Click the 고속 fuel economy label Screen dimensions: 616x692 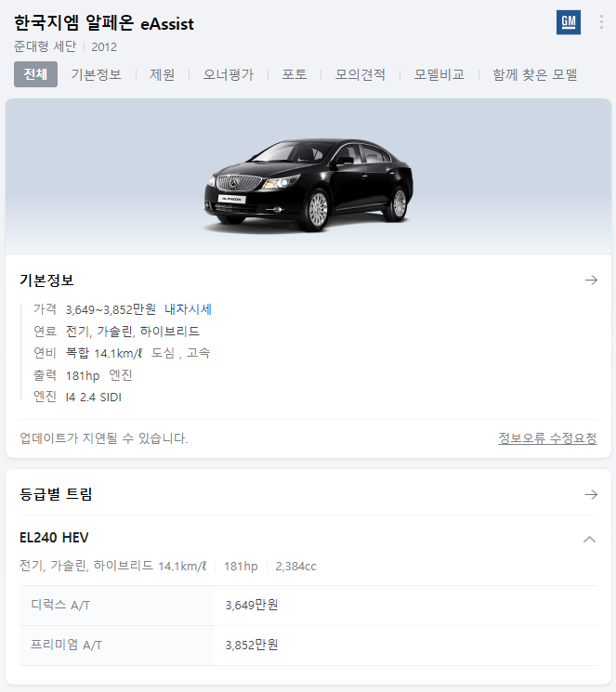point(198,353)
